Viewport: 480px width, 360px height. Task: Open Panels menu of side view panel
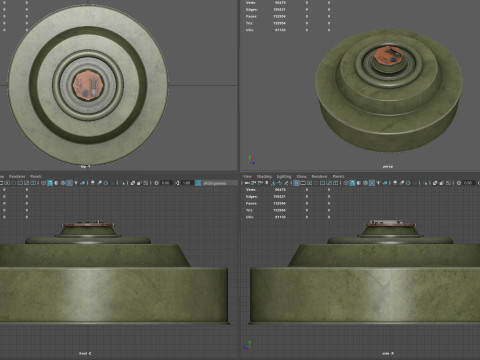click(338, 176)
